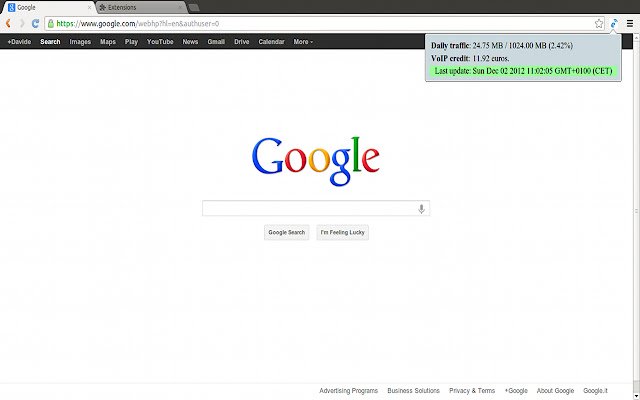Click the microphone voice search icon
The width and height of the screenshot is (640, 400).
click(x=421, y=209)
